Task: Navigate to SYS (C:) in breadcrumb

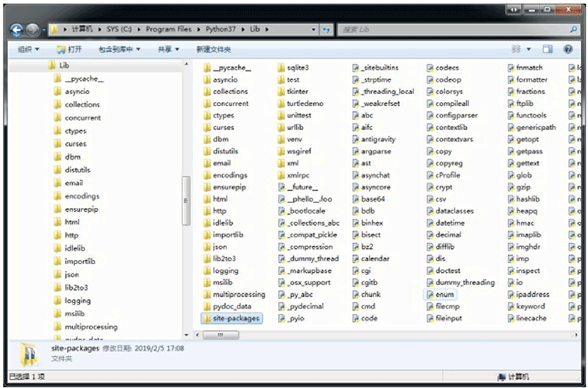Action: 119,29
